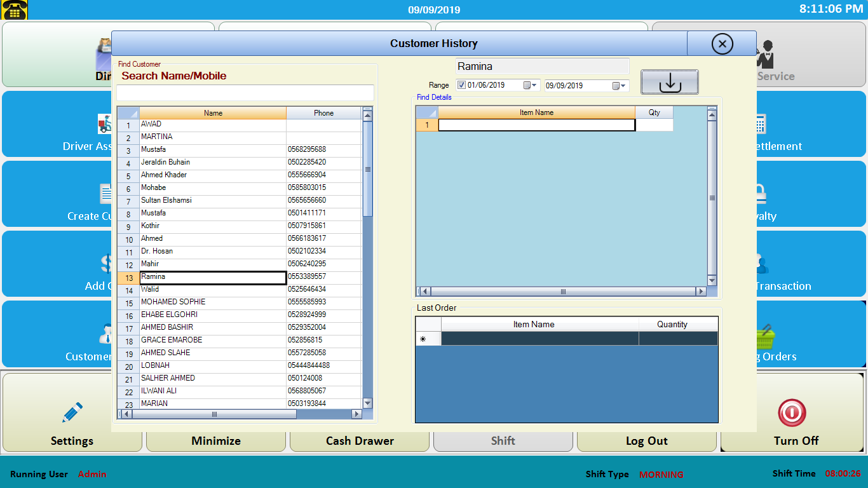Select customer AHMED SLAHE
This screenshot has height=488, width=868.
click(x=213, y=354)
